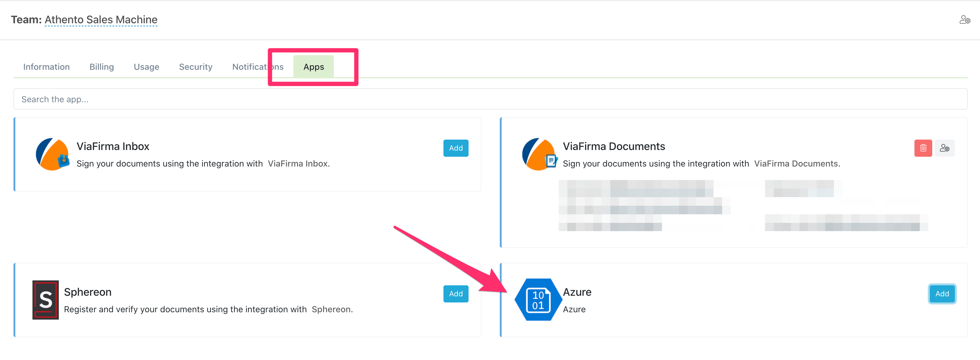This screenshot has height=360, width=980.
Task: Select the Information tab
Action: 46,66
